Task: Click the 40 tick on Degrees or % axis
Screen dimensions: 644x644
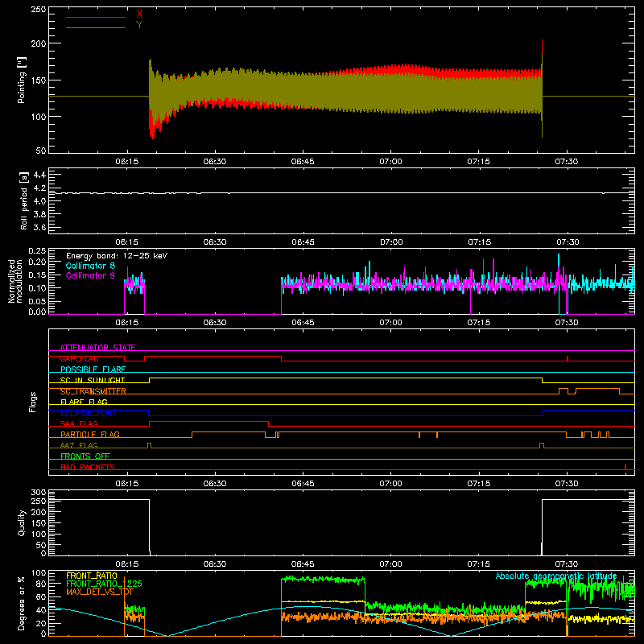Action: click(41, 610)
